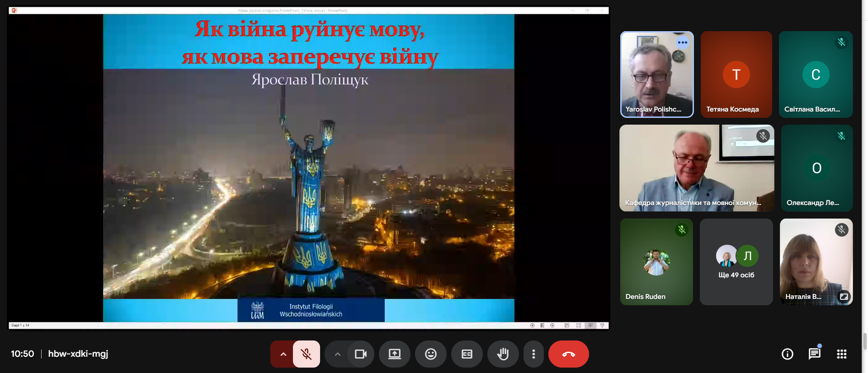Start presenting your screen
The image size is (868, 373).
tap(395, 354)
